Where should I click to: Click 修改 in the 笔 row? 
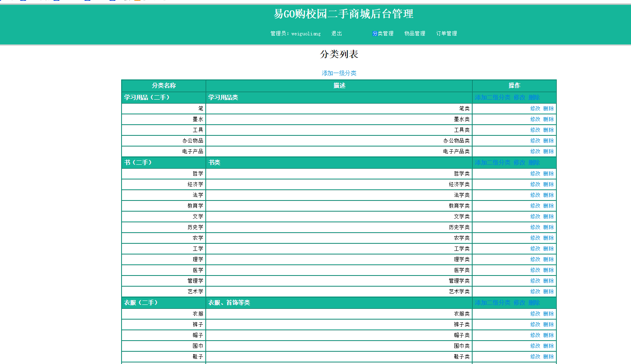click(535, 109)
